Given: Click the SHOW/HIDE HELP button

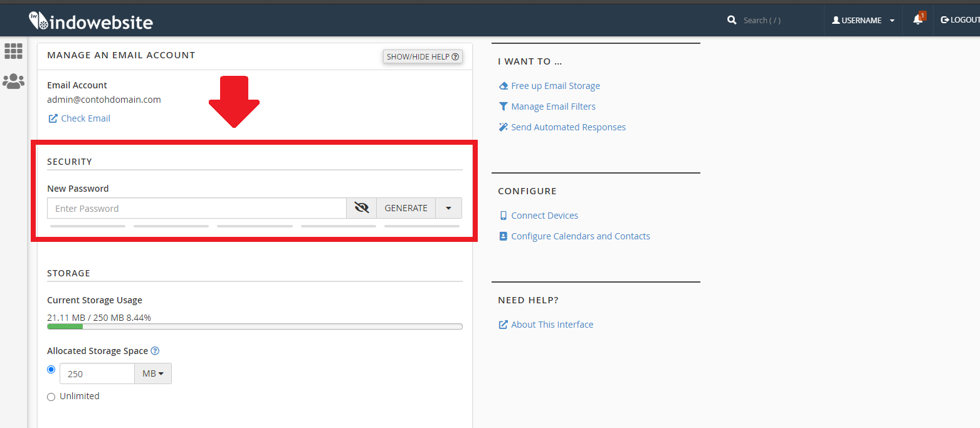Looking at the screenshot, I should 423,56.
